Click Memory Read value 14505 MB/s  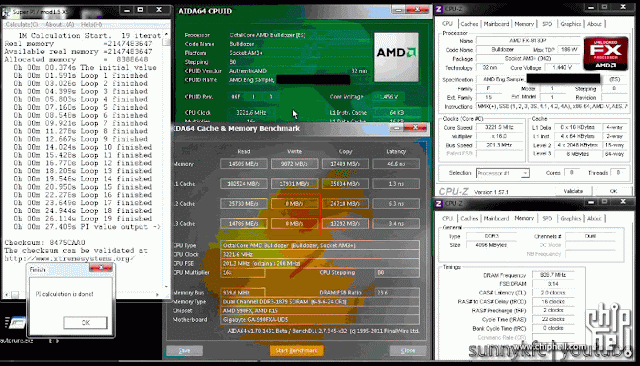pyautogui.click(x=244, y=164)
